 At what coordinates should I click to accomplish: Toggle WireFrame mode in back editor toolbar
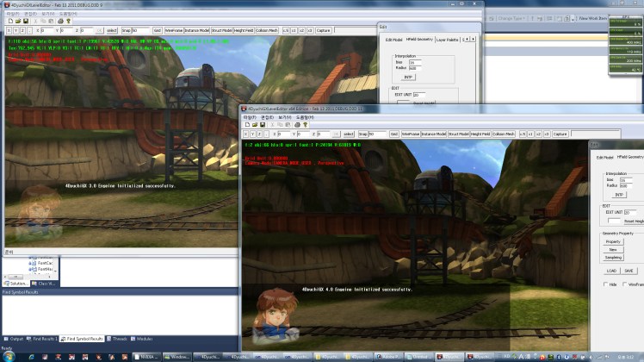coord(174,30)
